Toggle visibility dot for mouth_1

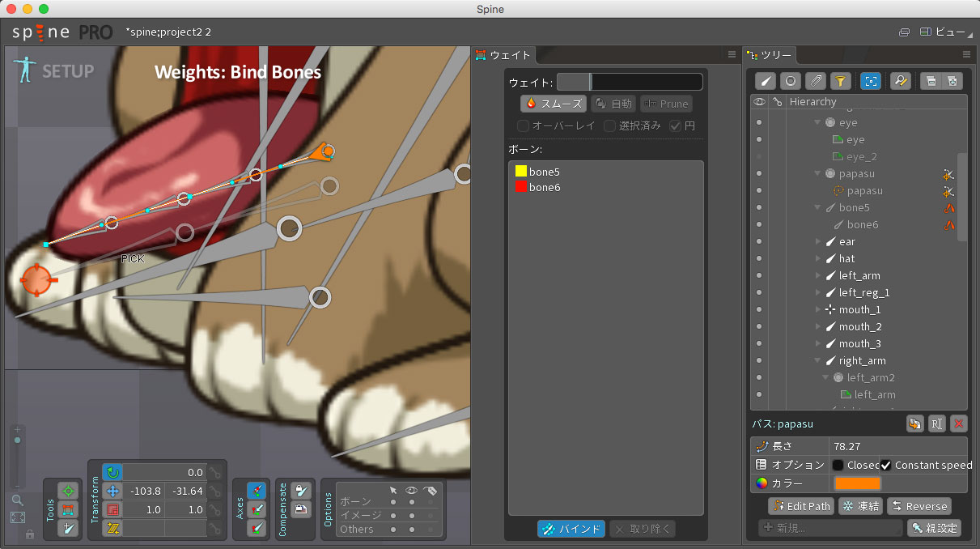(x=759, y=309)
